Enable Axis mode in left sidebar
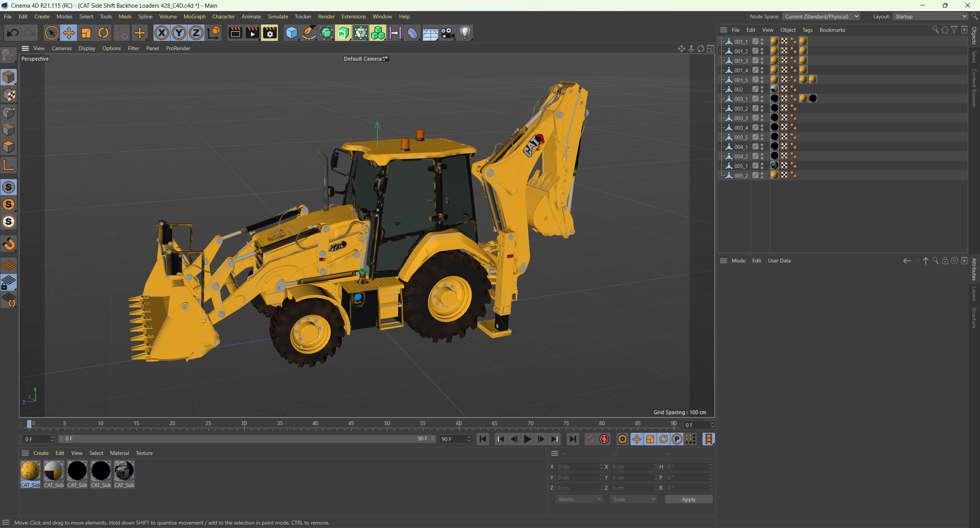 (x=8, y=165)
